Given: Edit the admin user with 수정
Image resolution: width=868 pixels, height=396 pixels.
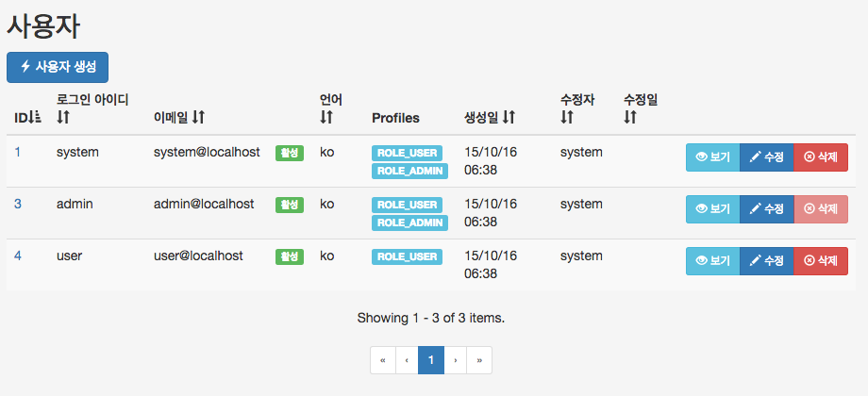Looking at the screenshot, I should (x=767, y=209).
